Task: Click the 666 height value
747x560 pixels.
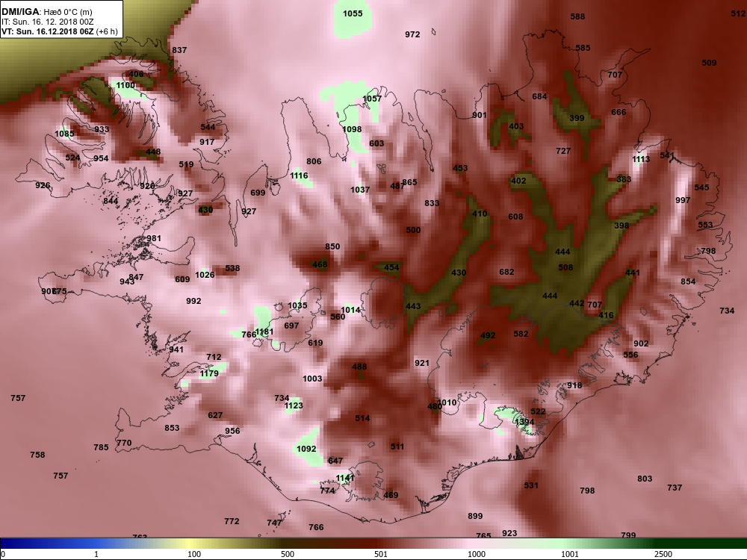Action: (x=619, y=112)
